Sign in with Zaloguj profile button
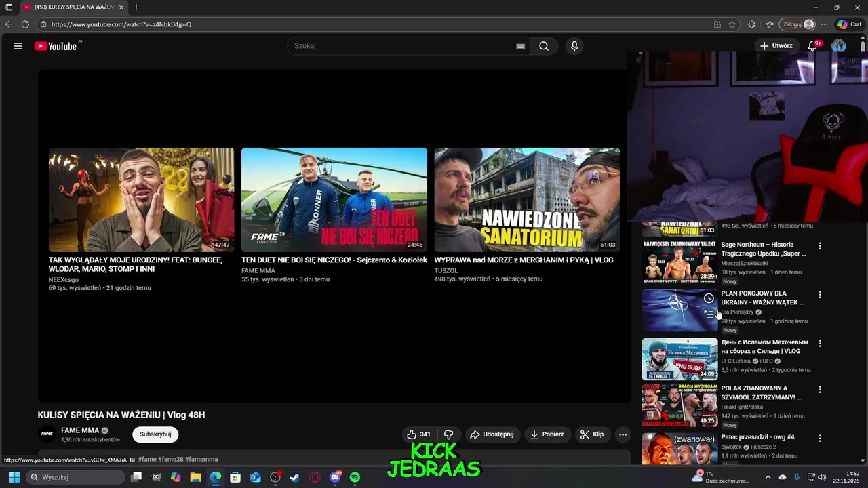868x488 pixels. (x=797, y=24)
